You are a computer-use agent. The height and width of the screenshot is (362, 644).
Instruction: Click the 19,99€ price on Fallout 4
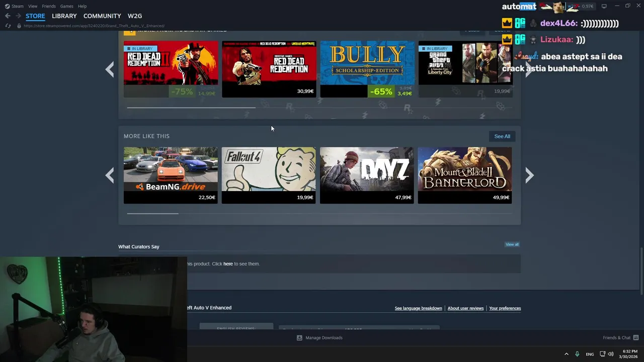tap(305, 198)
